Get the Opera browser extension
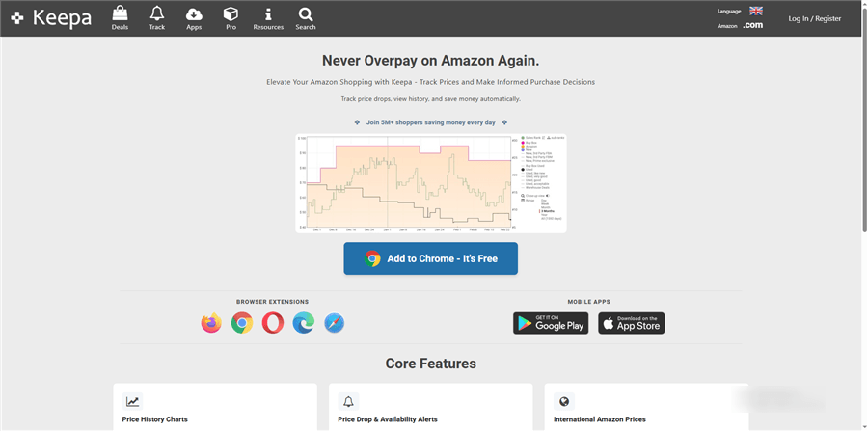 point(273,323)
